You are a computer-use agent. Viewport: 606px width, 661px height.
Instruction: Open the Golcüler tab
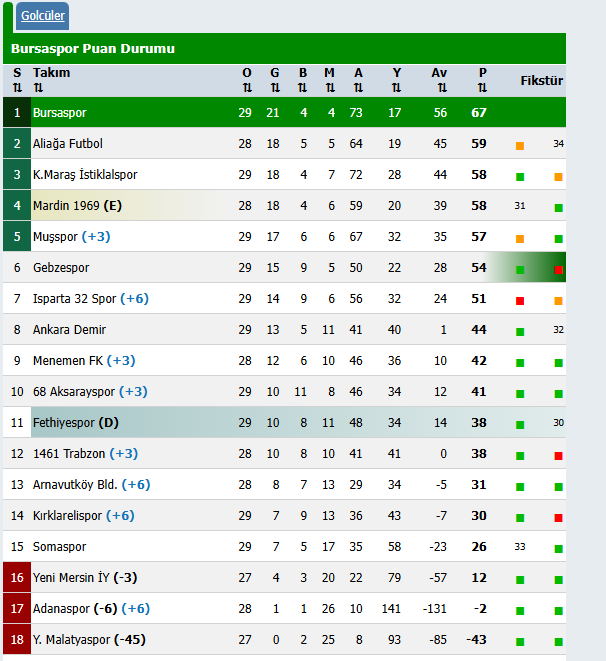pyautogui.click(x=43, y=16)
